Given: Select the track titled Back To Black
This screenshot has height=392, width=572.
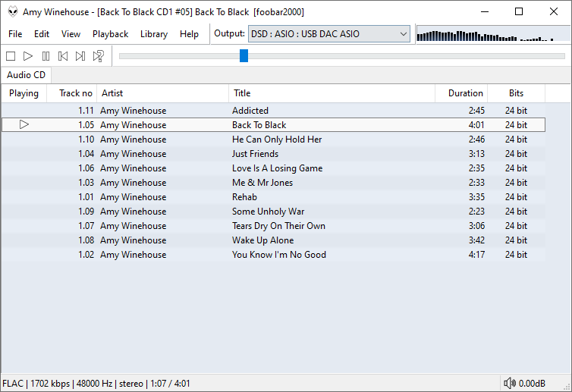Looking at the screenshot, I should [x=274, y=124].
